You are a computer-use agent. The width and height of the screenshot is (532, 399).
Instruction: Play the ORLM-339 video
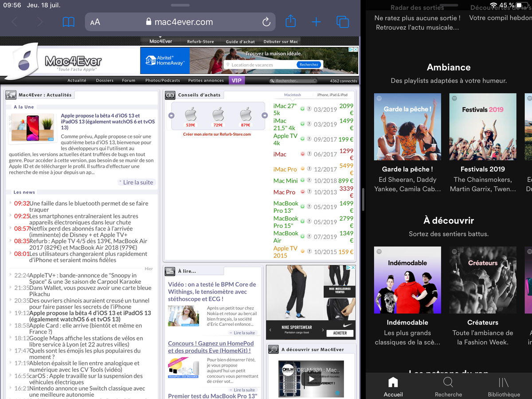312,379
